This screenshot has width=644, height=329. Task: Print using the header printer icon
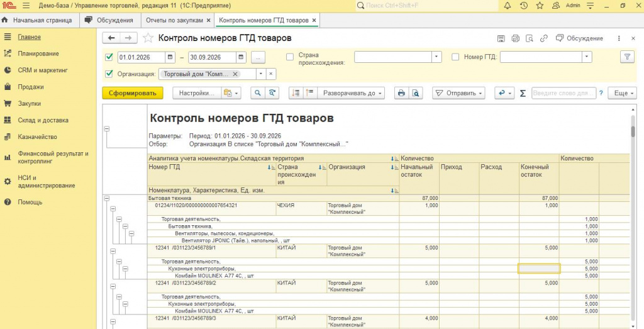click(516, 38)
